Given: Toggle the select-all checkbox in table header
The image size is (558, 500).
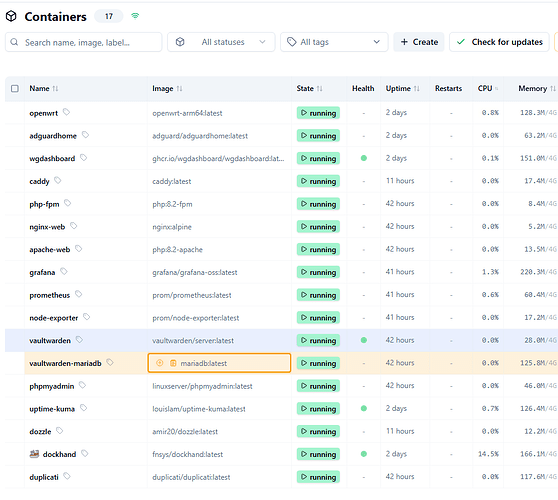Looking at the screenshot, I should point(15,88).
